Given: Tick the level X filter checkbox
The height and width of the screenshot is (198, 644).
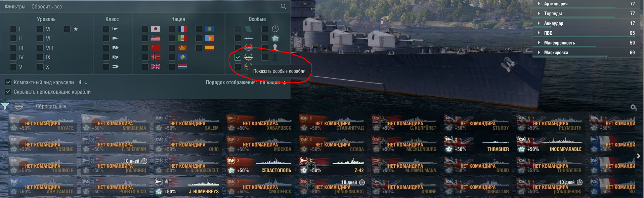Looking at the screenshot, I should click(x=40, y=67).
